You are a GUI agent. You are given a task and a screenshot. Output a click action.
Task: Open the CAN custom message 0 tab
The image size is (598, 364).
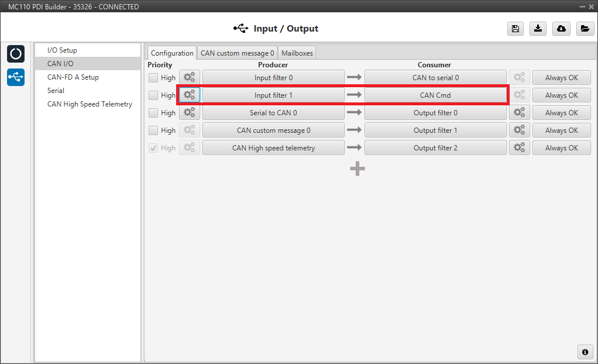[x=237, y=53]
